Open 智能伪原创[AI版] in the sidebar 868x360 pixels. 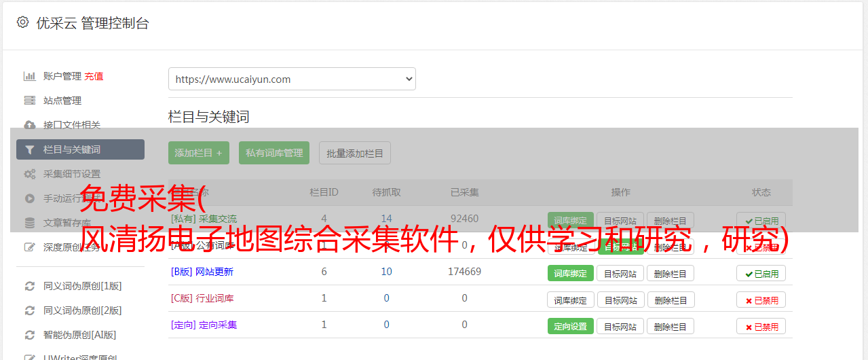pyautogui.click(x=80, y=335)
